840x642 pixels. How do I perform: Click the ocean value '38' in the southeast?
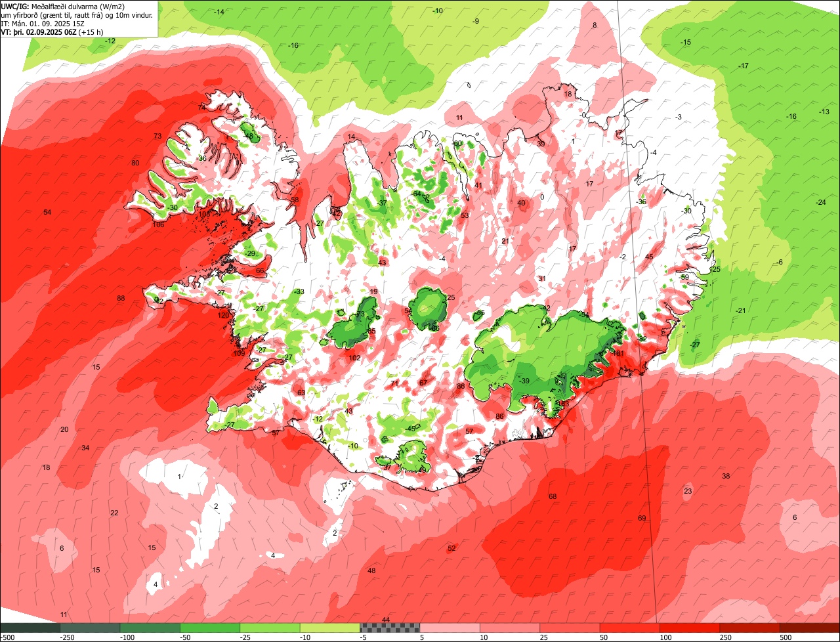(x=726, y=476)
